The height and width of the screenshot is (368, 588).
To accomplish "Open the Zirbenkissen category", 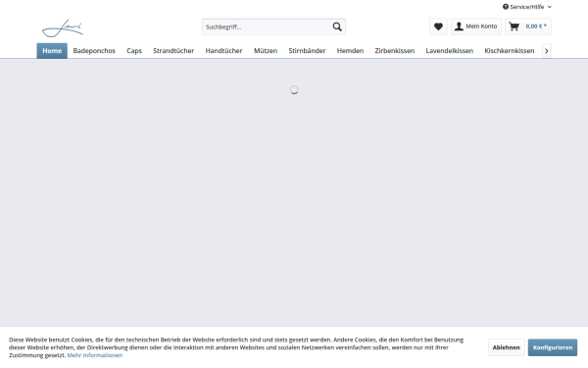I will [395, 51].
